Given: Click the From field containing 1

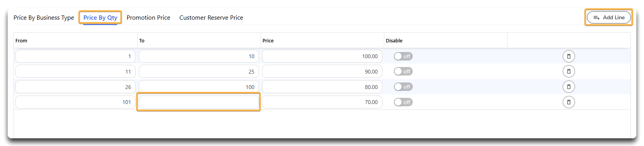Looking at the screenshot, I should coord(76,56).
